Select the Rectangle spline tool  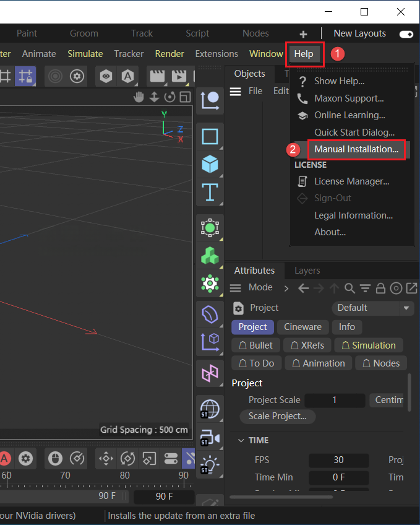[x=210, y=137]
